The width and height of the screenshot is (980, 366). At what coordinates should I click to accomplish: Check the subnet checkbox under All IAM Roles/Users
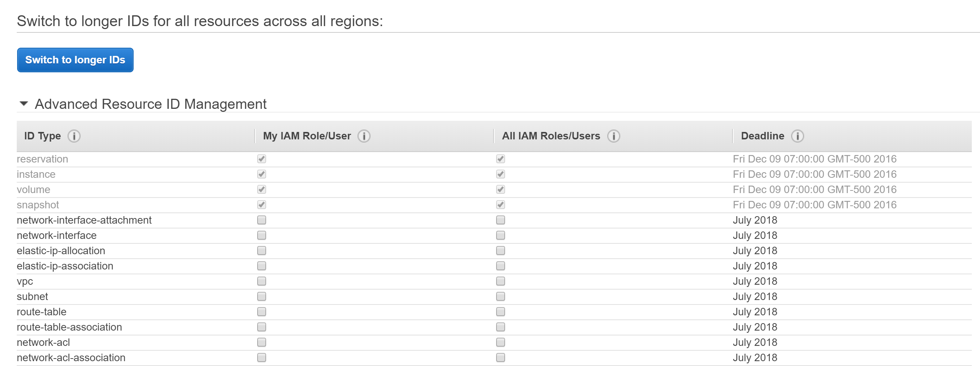click(501, 296)
